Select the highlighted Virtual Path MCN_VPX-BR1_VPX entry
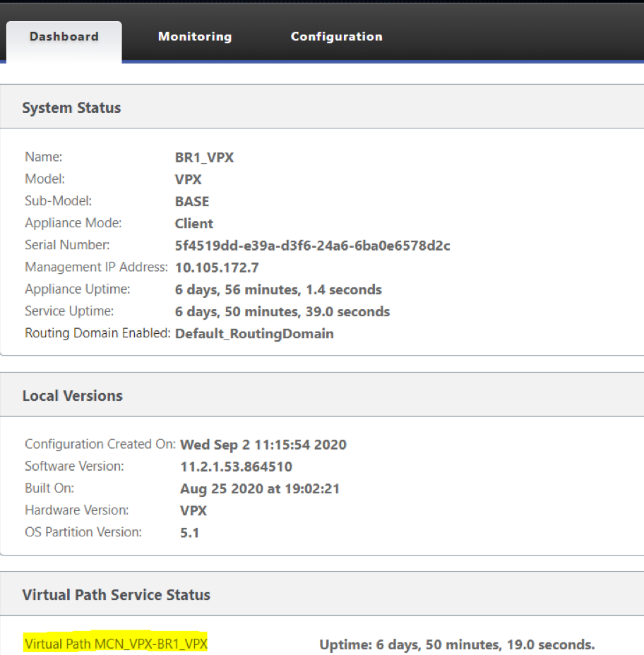Screen dimensions: 644x655 click(x=116, y=644)
